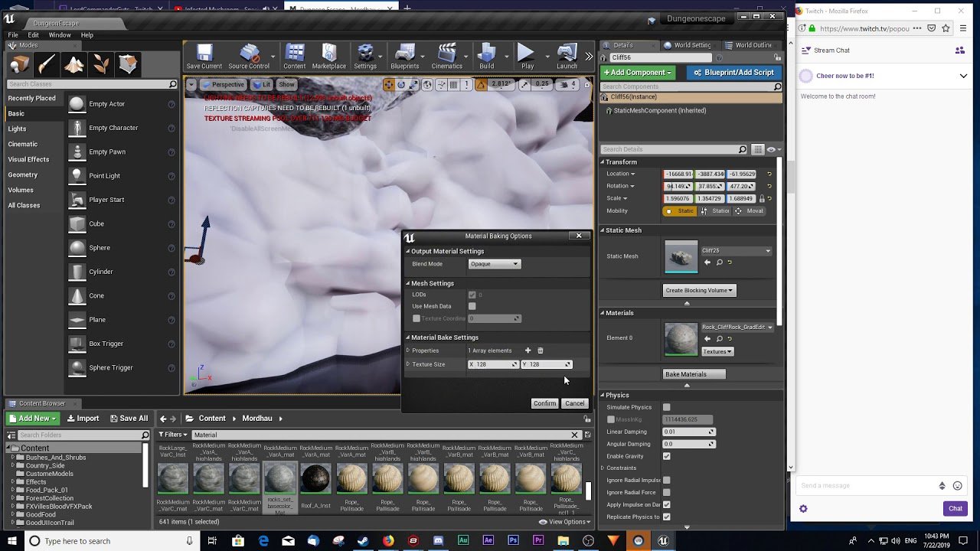Open the Blend Mode Opaque dropdown
Image resolution: width=980 pixels, height=551 pixels.
coord(494,264)
